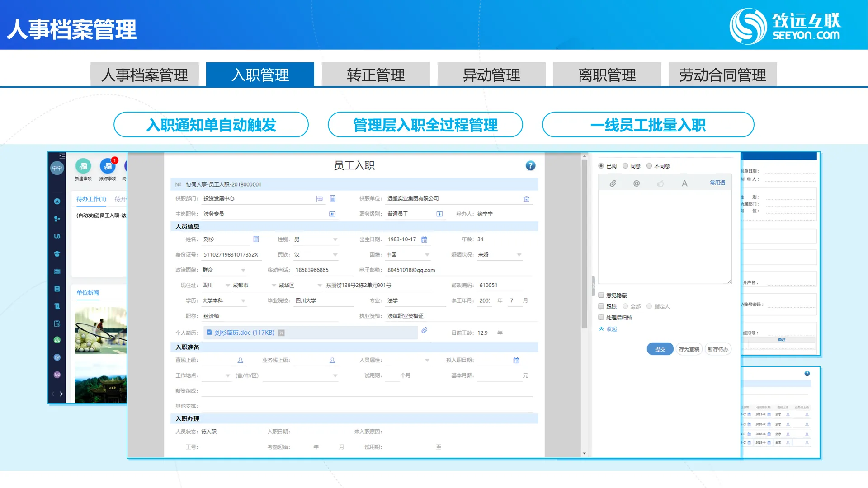Select the 不同意 radio button
Viewport: 868px width, 488px height.
pos(649,166)
